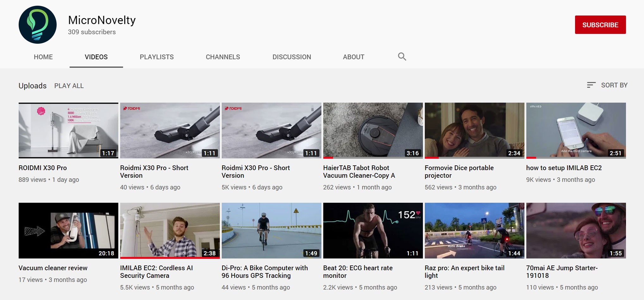Viewport: 644px width, 300px height.
Task: Click '9K views • 3 months ago' text
Action: click(560, 180)
